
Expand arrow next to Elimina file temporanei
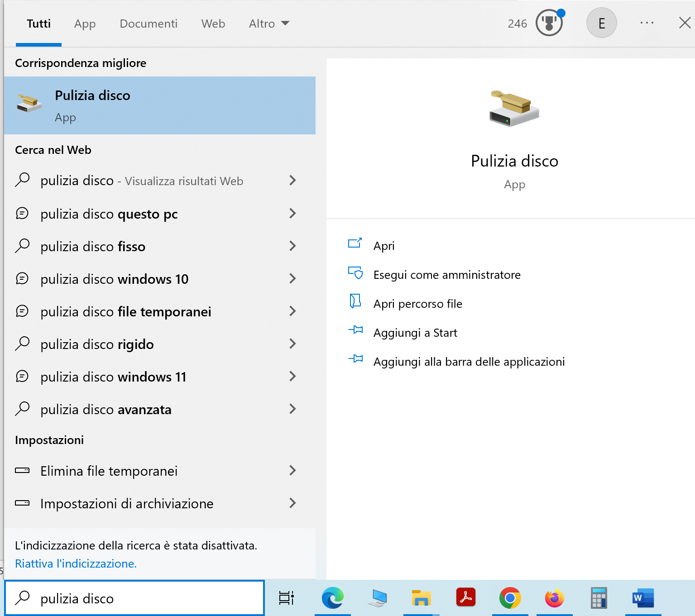pyautogui.click(x=292, y=471)
